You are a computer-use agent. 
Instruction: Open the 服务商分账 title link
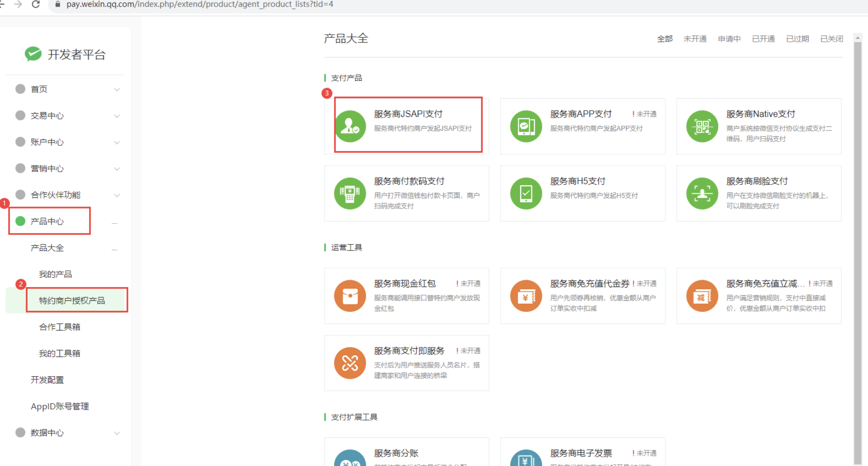[396, 453]
